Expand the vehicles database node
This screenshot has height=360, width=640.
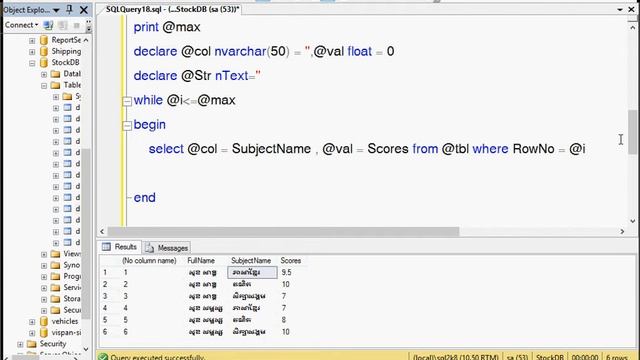tap(32, 322)
